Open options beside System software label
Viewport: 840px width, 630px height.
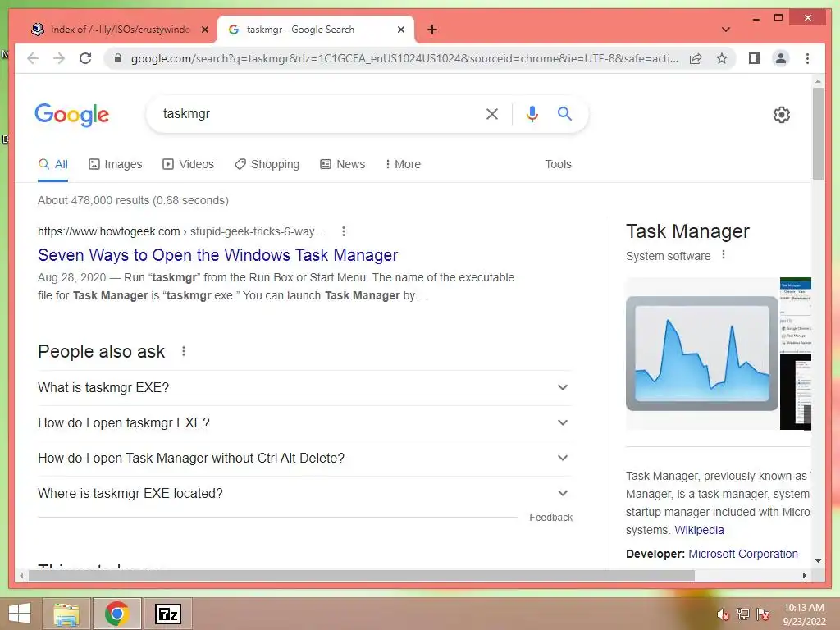click(724, 255)
